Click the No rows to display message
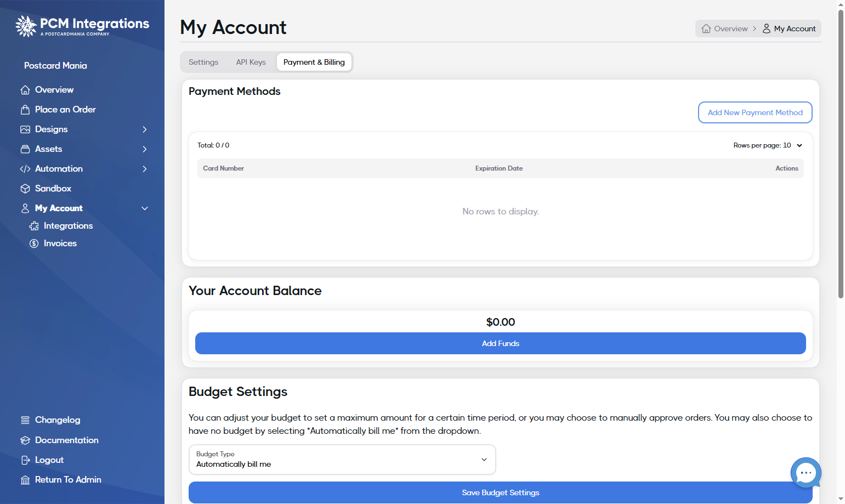This screenshot has width=845, height=504. pos(501,212)
